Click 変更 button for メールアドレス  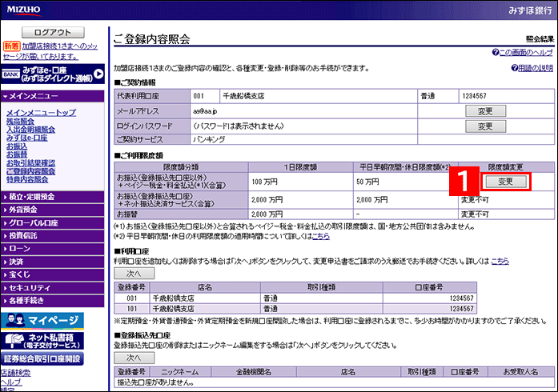pos(485,111)
